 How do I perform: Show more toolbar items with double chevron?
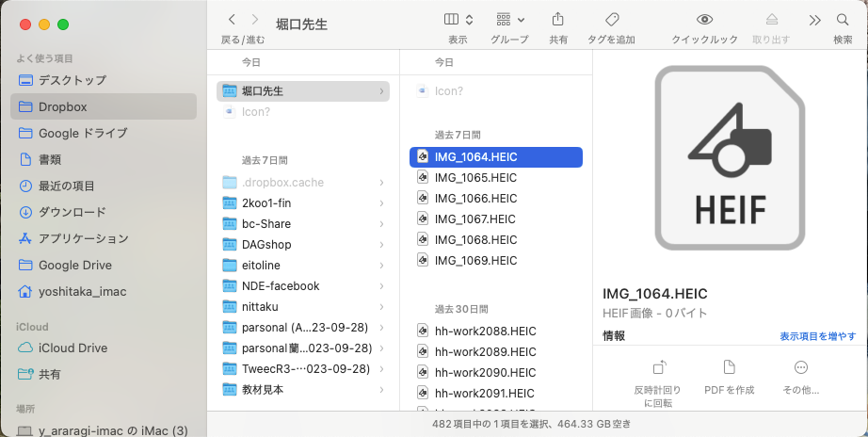pyautogui.click(x=815, y=21)
